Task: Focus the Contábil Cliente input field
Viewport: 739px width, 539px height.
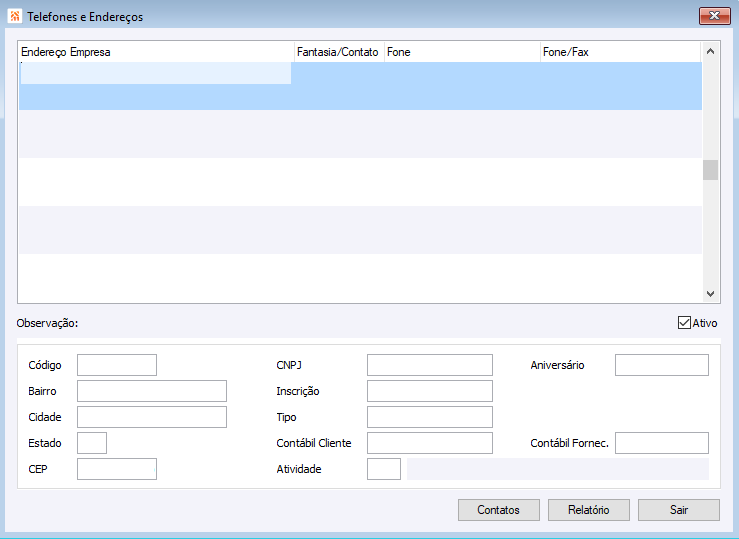Action: point(430,443)
